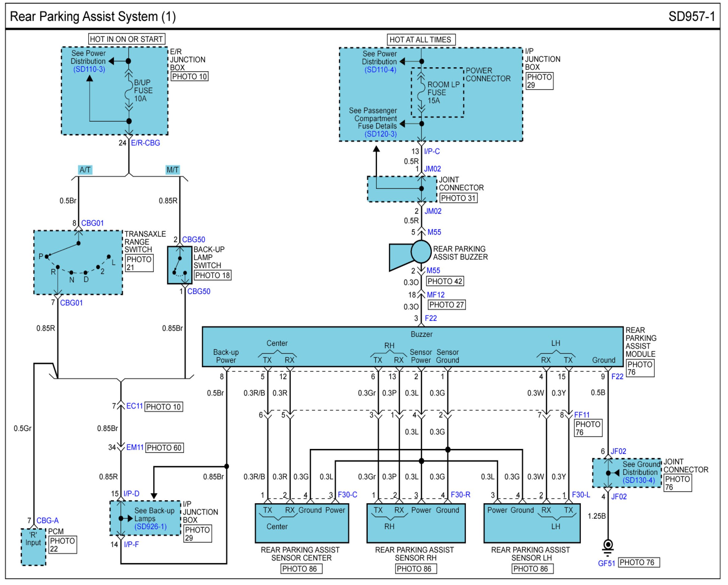Click the CBG50 connector label at pin 2
This screenshot has height=585, width=728.
coord(193,239)
